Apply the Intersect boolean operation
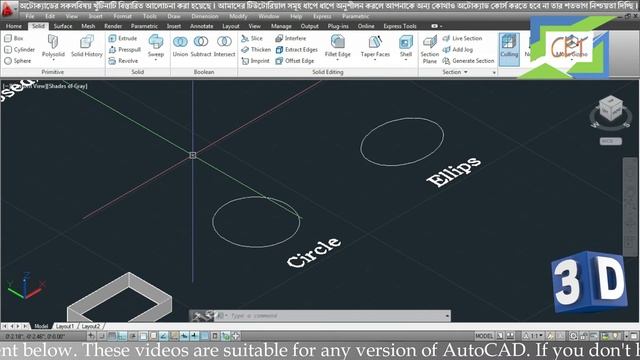640x360 pixels. [224, 46]
